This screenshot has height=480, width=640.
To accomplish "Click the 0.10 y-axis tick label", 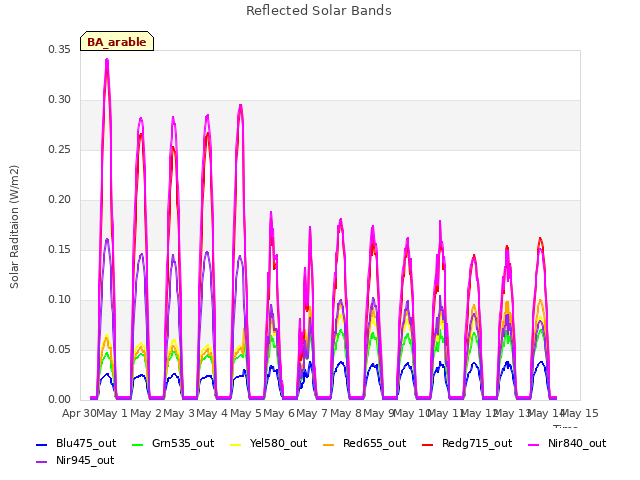I will (60, 300).
